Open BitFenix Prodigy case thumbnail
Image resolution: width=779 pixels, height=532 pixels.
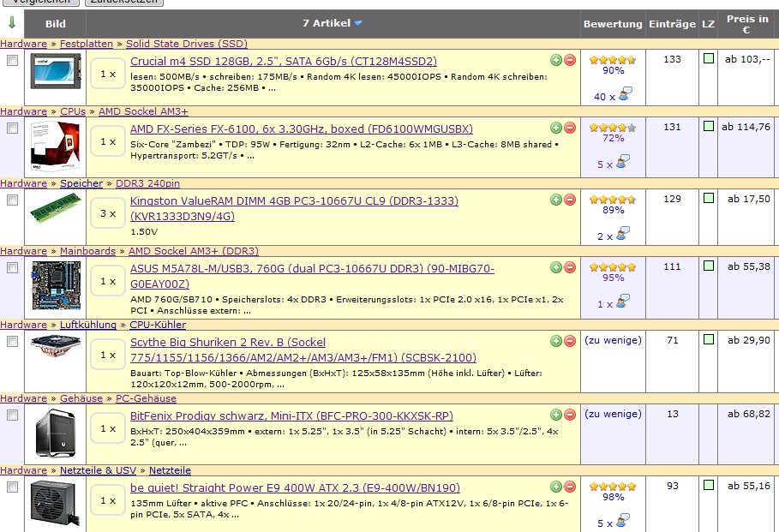[x=56, y=433]
